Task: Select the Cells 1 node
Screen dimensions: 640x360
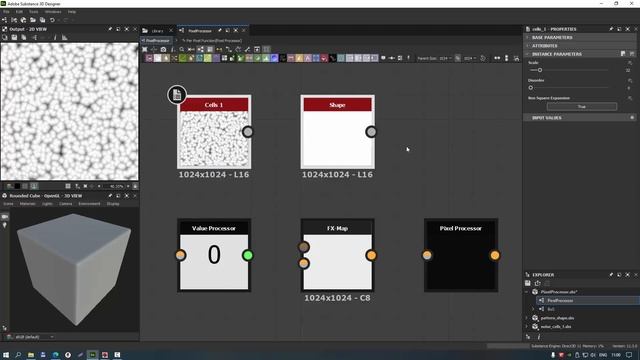Action: coord(214,132)
